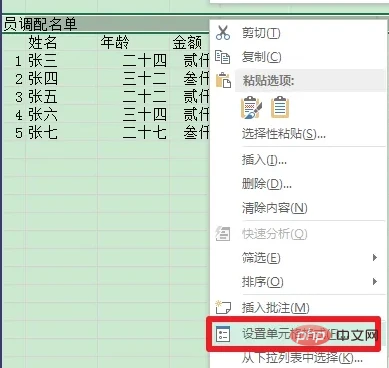Image resolution: width=389 pixels, height=368 pixels.
Task: Select the cell containing 张七
Action: pyautogui.click(x=61, y=133)
